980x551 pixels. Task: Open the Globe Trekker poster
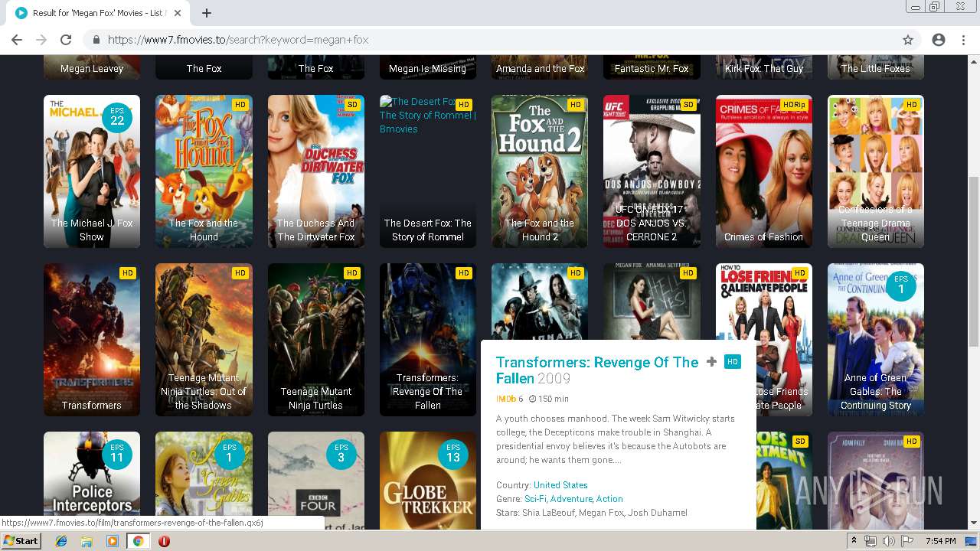(428, 480)
